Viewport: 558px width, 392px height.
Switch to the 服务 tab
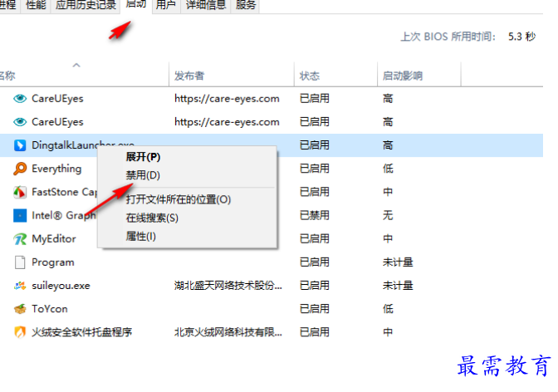pos(246,5)
